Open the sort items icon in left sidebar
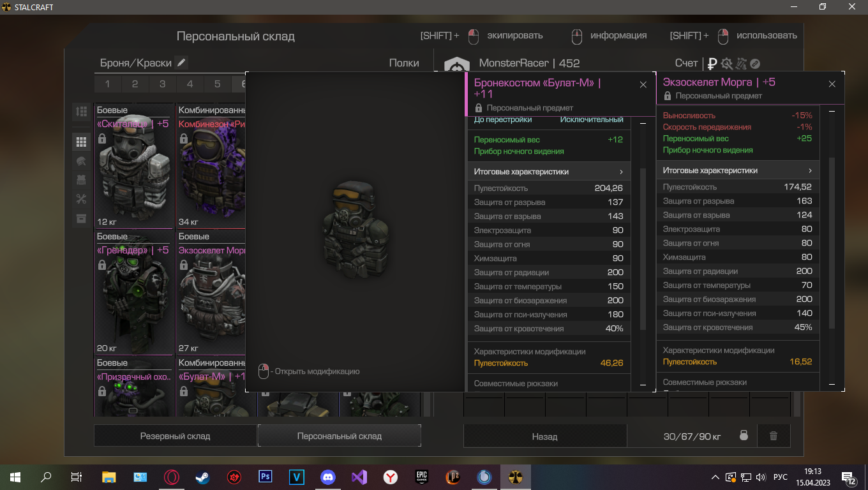Screen dimensions: 868x490 pos(81,112)
